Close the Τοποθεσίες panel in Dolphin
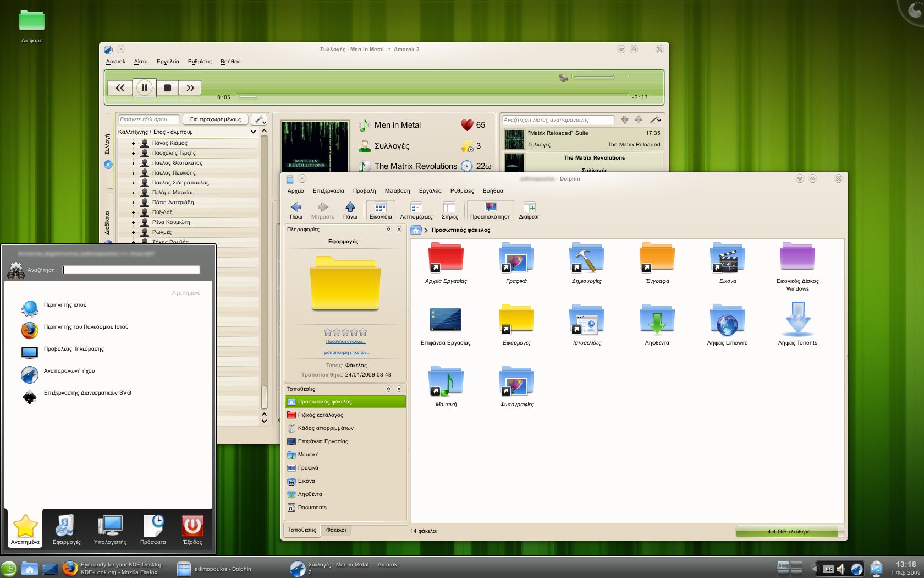The image size is (924, 578). coord(399,389)
